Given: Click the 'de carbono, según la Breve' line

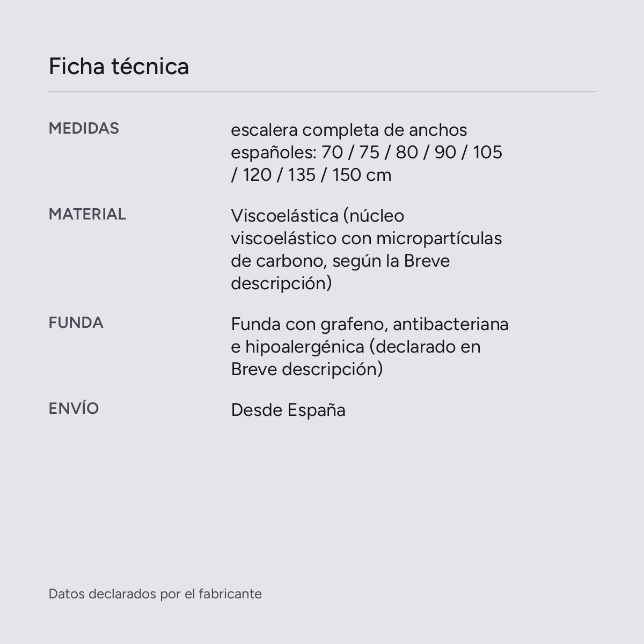Looking at the screenshot, I should coord(340,261).
